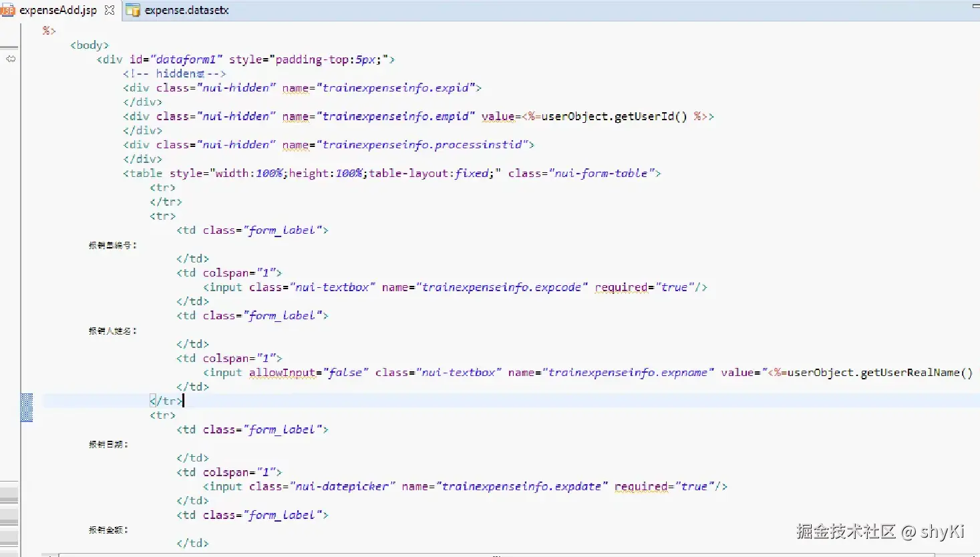This screenshot has height=557, width=980.
Task: Open the expense.datasetx editor tab
Action: [x=186, y=10]
